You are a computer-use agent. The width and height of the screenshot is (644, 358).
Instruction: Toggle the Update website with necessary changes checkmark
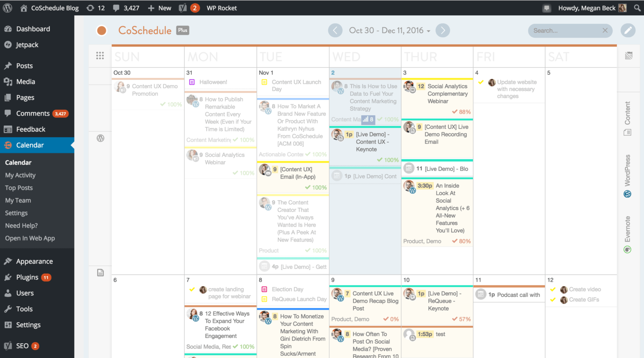pyautogui.click(x=481, y=82)
